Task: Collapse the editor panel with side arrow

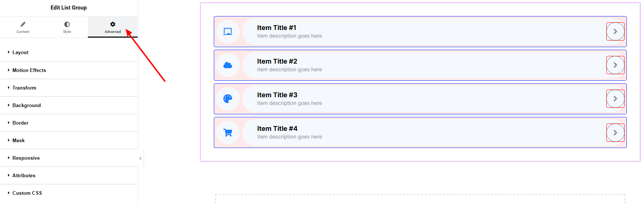Action: (x=140, y=159)
